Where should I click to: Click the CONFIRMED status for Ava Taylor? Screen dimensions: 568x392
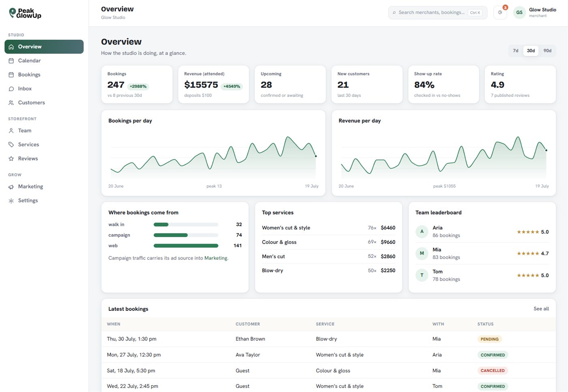click(x=493, y=355)
